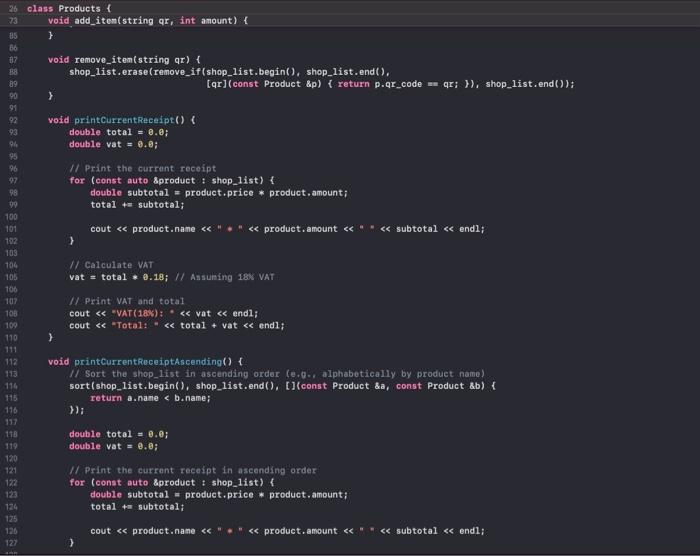
Task: Click the value '0.18' on line 105
Action: tap(153, 277)
